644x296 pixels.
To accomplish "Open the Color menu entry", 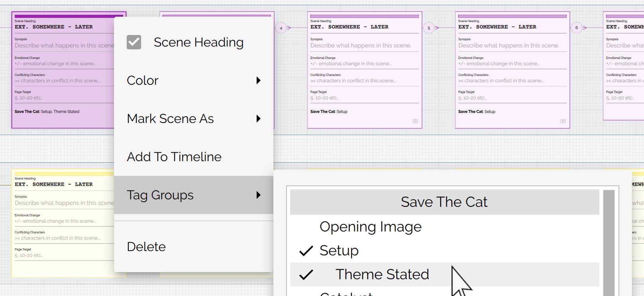I will tap(194, 80).
